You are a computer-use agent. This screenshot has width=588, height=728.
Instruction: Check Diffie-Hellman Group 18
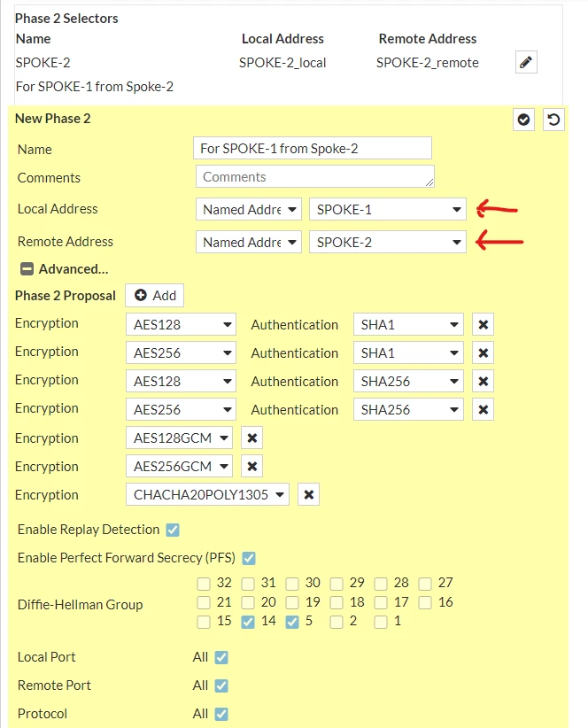pos(337,602)
